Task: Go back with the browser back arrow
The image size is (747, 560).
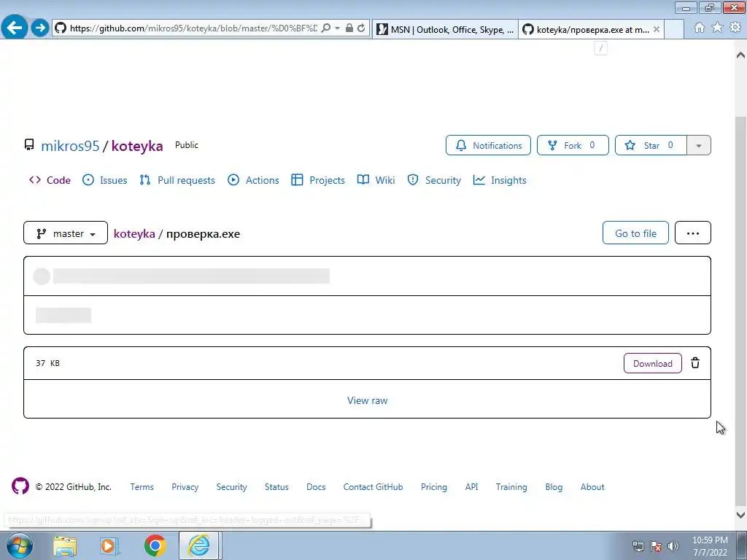Action: (15, 27)
